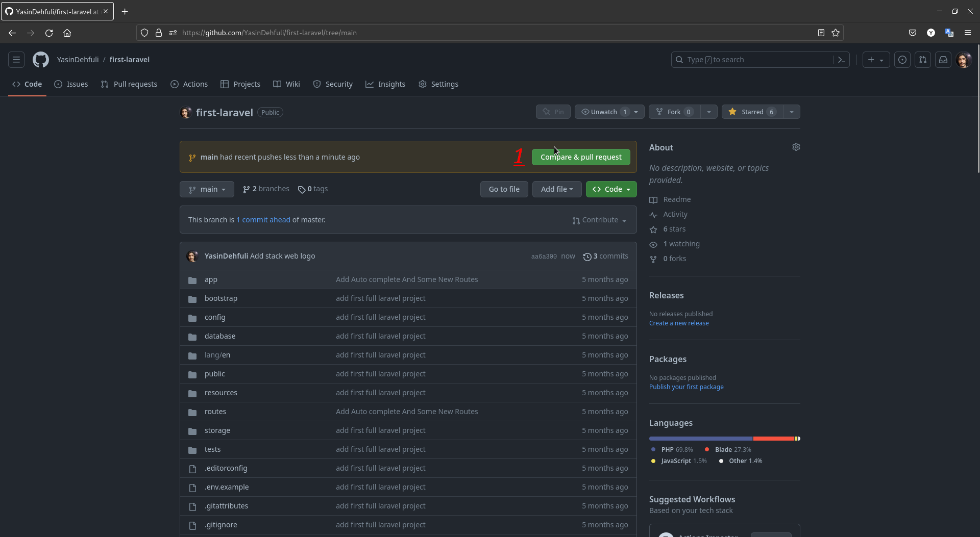
Task: Open the command palette icon
Action: tap(842, 60)
